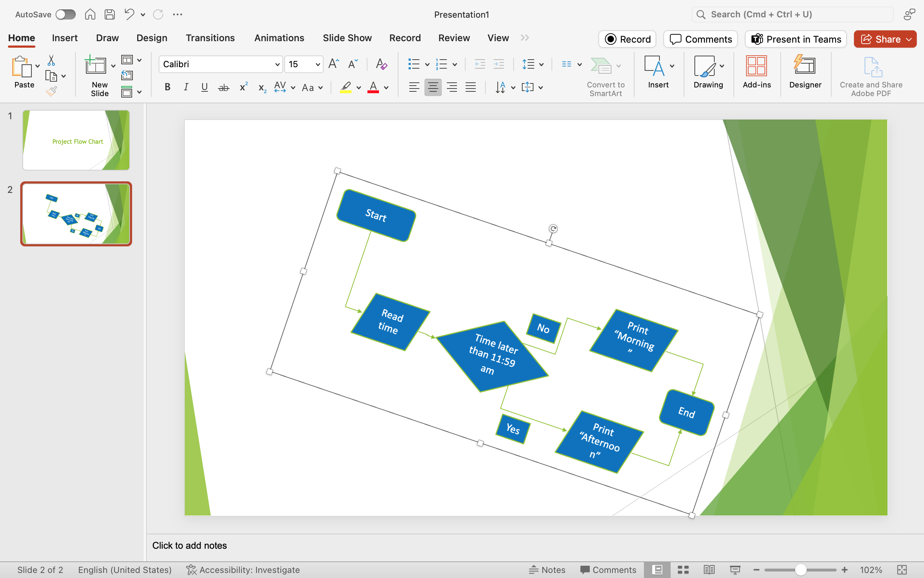Open Add-ins gallery

pyautogui.click(x=757, y=72)
